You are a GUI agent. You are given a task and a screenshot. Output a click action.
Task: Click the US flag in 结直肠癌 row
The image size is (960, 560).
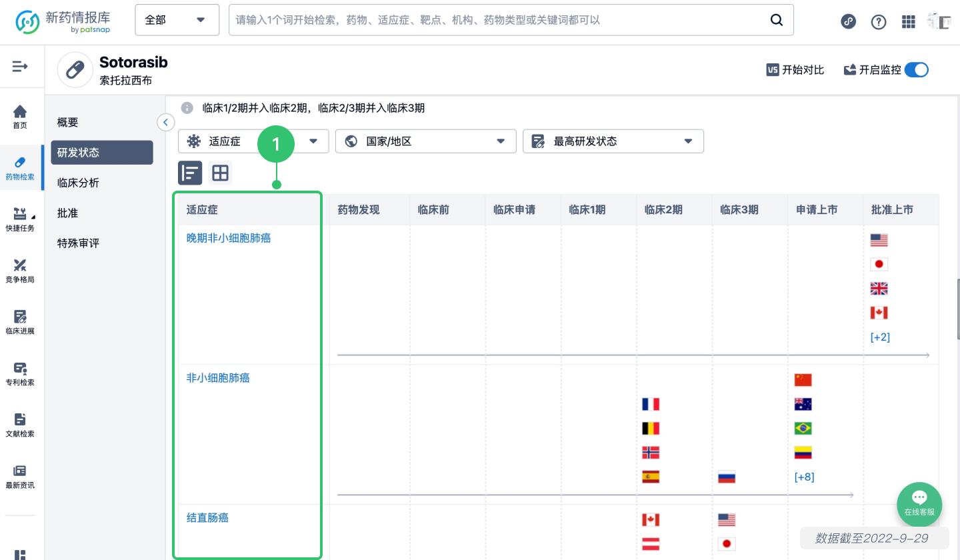click(727, 519)
